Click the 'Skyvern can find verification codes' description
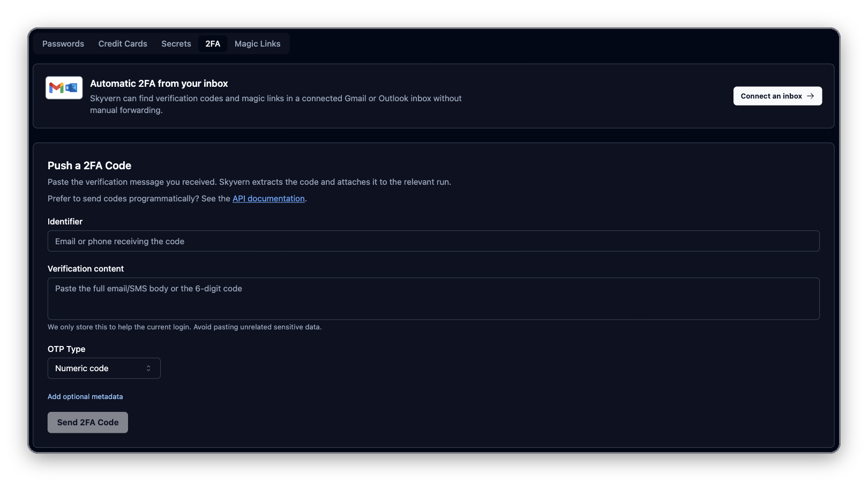Image resolution: width=868 pixels, height=481 pixels. pyautogui.click(x=276, y=104)
